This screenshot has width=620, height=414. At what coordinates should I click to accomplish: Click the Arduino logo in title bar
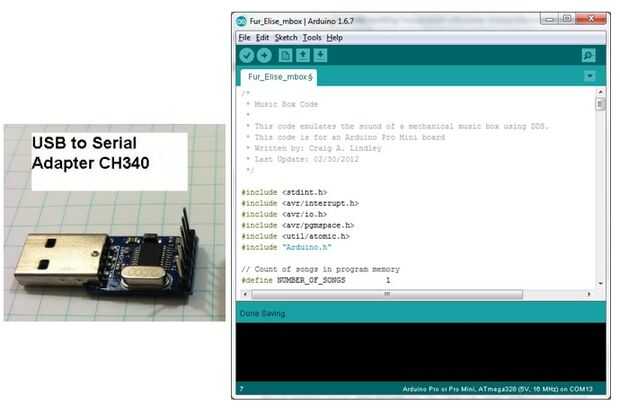pyautogui.click(x=241, y=21)
